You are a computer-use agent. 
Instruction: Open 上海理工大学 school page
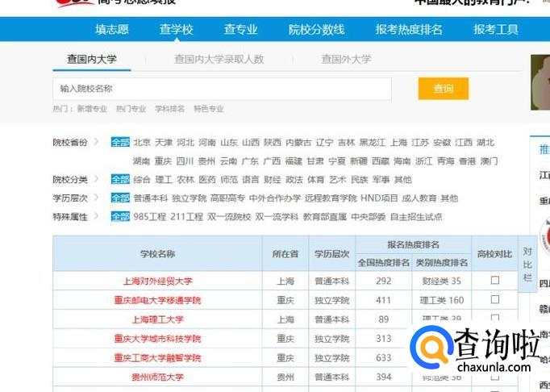(x=157, y=319)
